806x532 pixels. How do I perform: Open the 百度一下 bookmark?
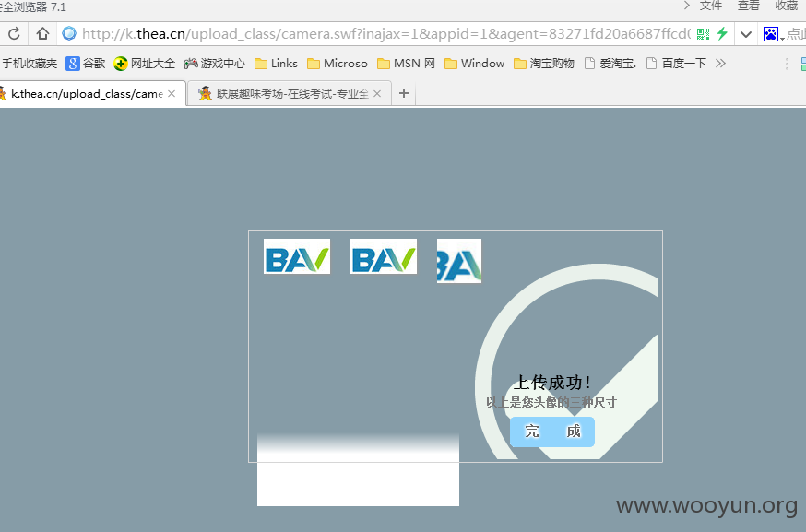point(677,64)
